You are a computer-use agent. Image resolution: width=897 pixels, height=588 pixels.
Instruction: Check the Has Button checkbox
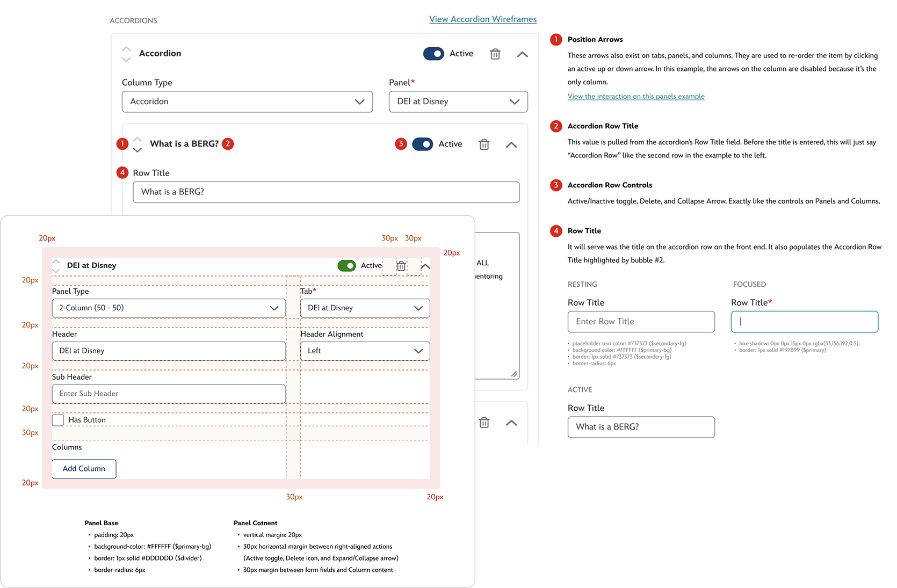[x=58, y=420]
